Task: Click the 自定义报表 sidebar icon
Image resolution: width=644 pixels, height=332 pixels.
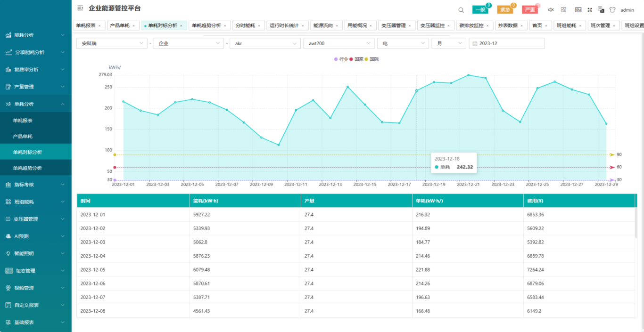Action: pos(8,305)
